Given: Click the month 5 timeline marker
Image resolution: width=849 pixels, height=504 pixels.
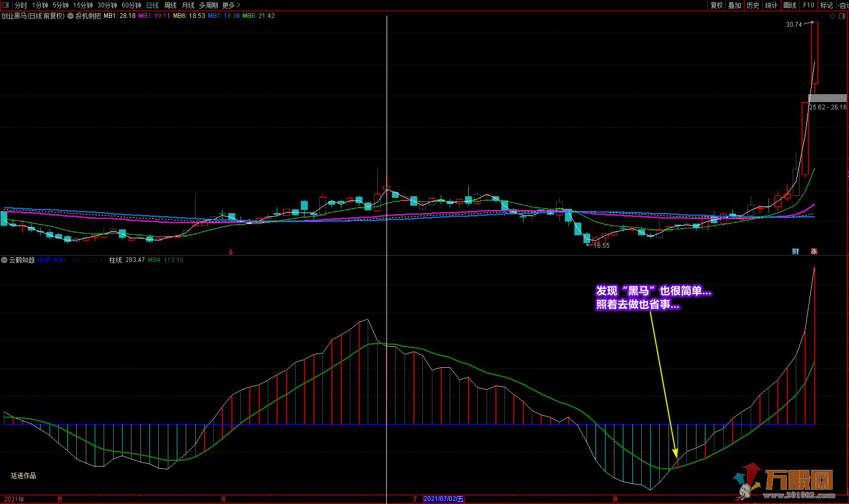Looking at the screenshot, I should 60,499.
